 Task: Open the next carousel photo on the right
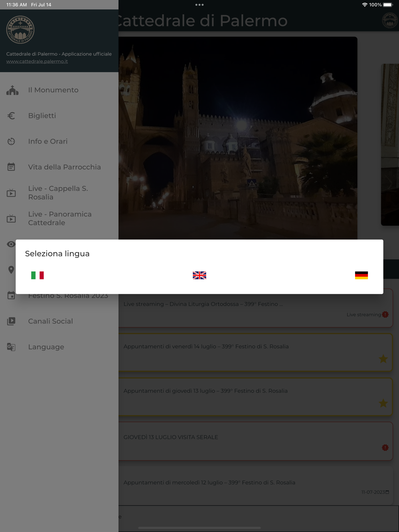(x=390, y=144)
